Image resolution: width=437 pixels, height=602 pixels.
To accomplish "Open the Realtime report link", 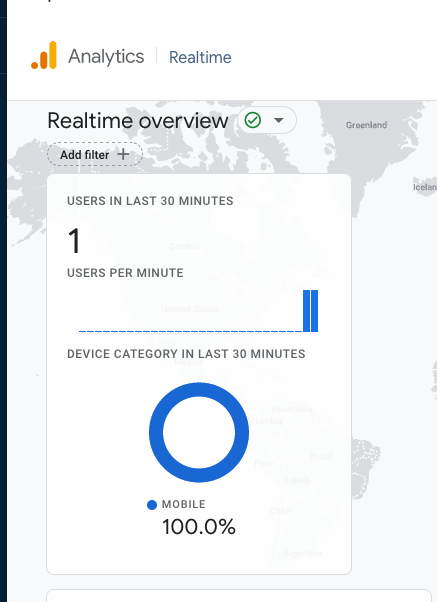I will [200, 58].
